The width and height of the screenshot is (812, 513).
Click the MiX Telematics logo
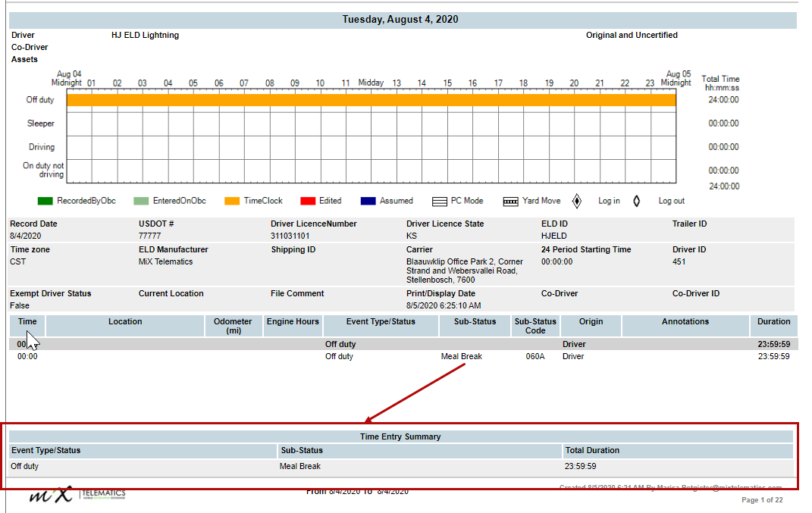(x=77, y=495)
